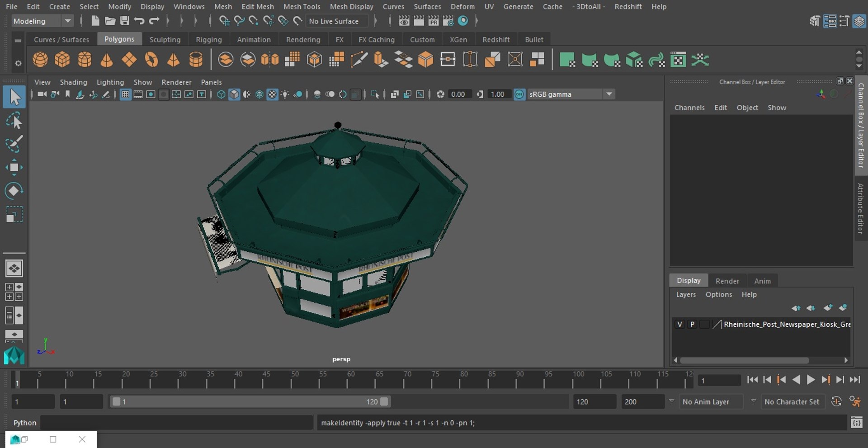Switch to the Anim layer tab
Image resolution: width=868 pixels, height=448 pixels.
point(762,281)
